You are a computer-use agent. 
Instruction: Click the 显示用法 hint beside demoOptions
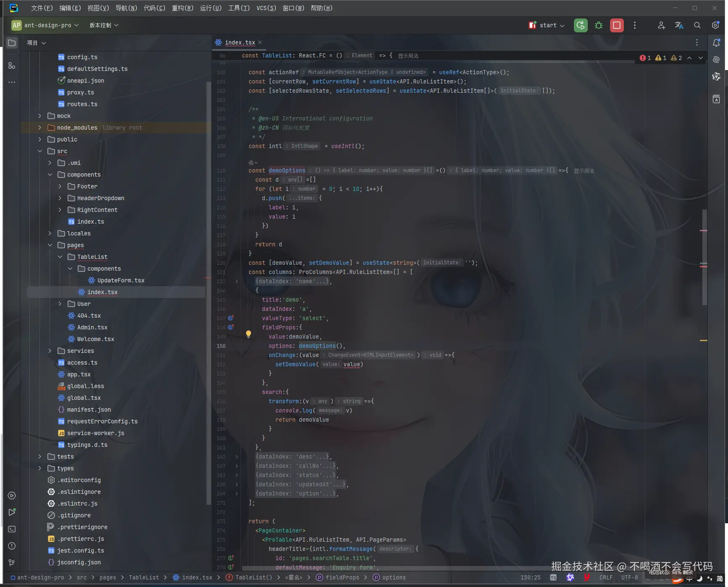pos(584,171)
